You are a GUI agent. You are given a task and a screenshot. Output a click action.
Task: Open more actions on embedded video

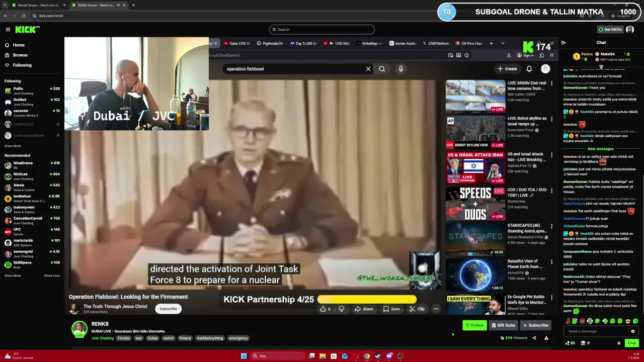[x=436, y=309]
